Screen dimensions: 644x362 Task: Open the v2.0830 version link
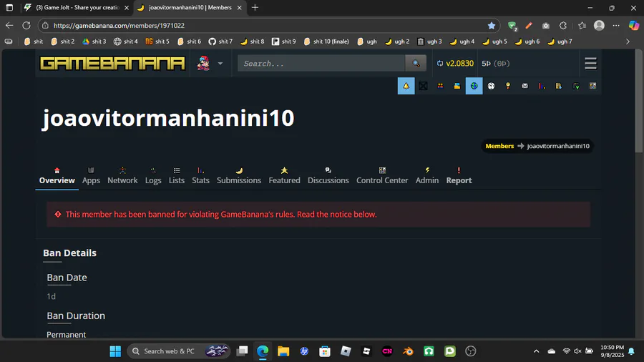(459, 63)
